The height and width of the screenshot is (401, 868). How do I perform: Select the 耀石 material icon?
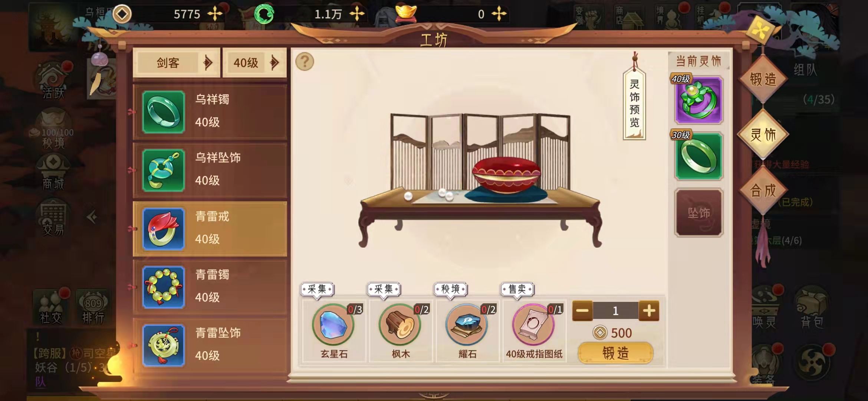[x=467, y=325]
